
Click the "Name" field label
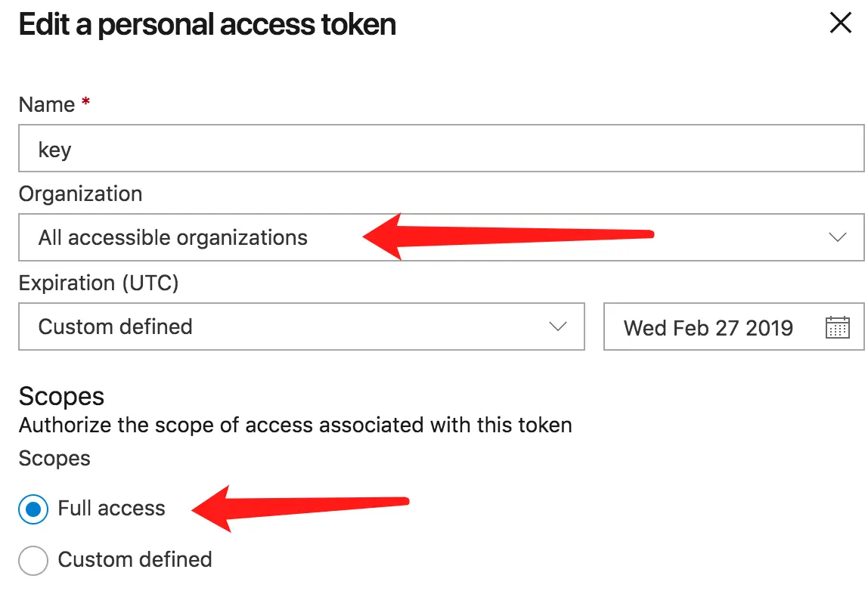point(46,105)
